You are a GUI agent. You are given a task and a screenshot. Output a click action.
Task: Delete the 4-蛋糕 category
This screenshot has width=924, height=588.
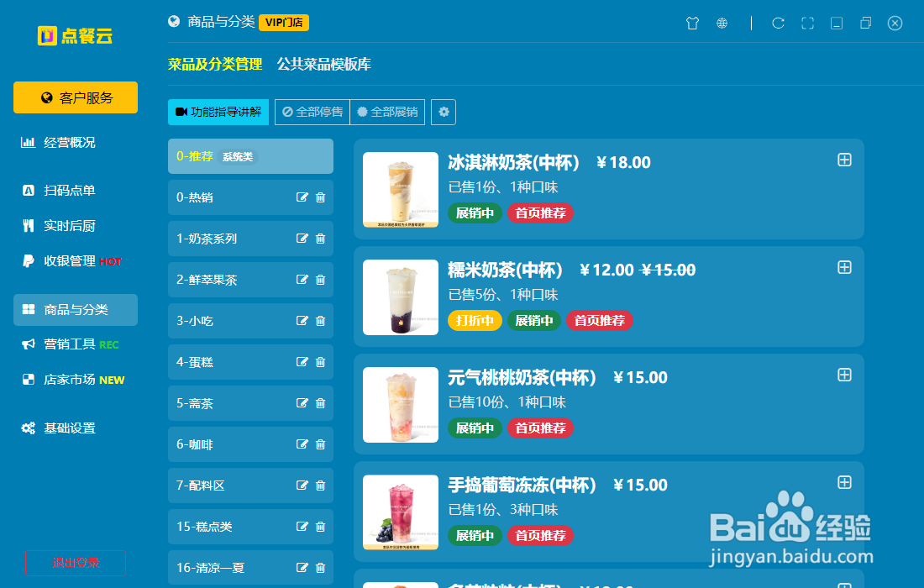[321, 362]
